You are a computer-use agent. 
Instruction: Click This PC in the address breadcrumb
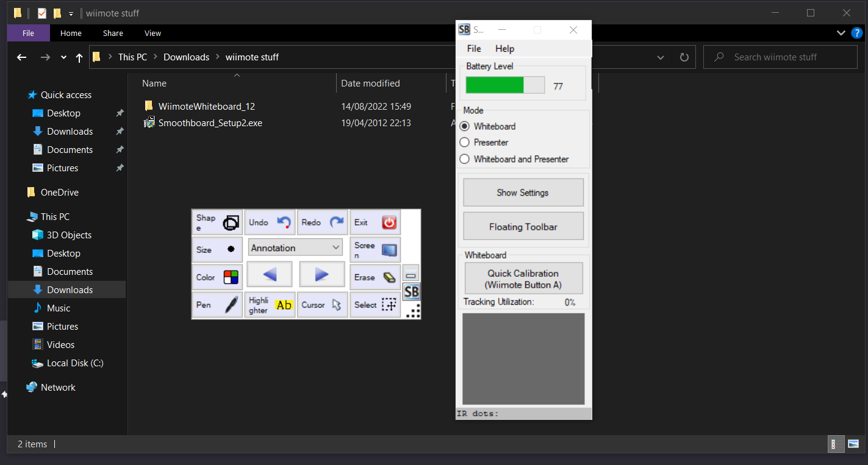133,57
